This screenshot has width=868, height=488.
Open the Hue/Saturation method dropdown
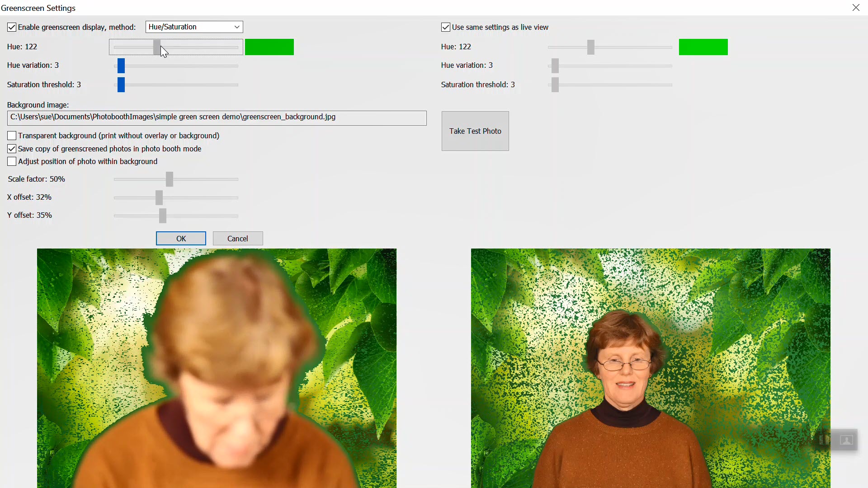pos(194,27)
